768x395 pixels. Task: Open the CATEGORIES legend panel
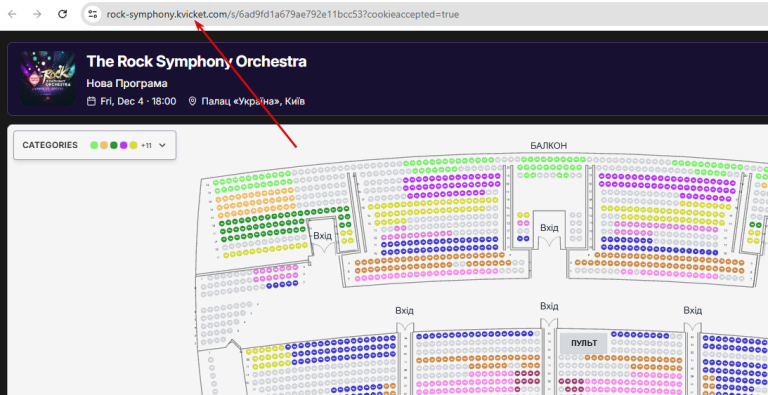click(x=95, y=145)
